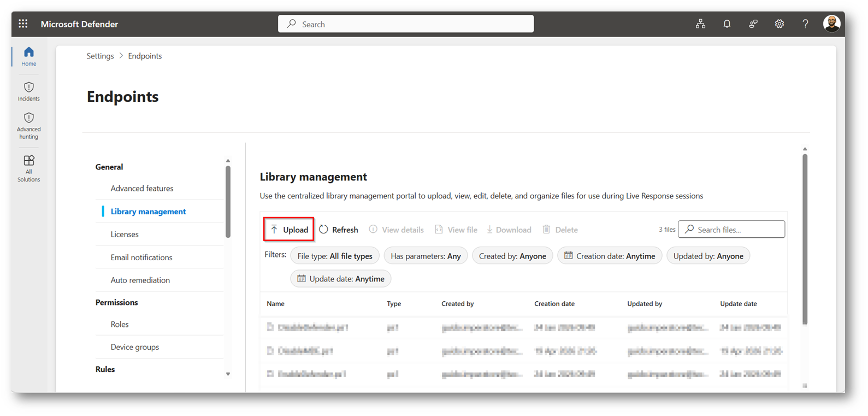Open the user profile avatar
Image resolution: width=868 pixels, height=416 pixels.
pos(831,24)
